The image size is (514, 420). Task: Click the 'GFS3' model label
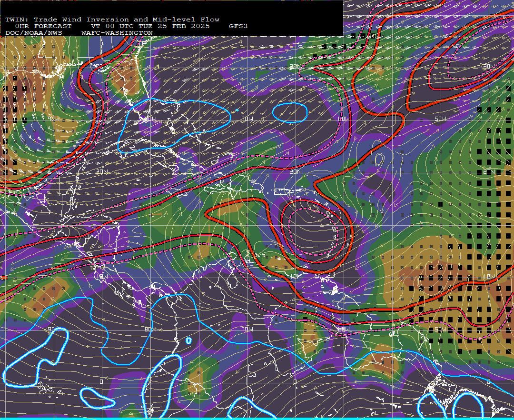(238, 26)
